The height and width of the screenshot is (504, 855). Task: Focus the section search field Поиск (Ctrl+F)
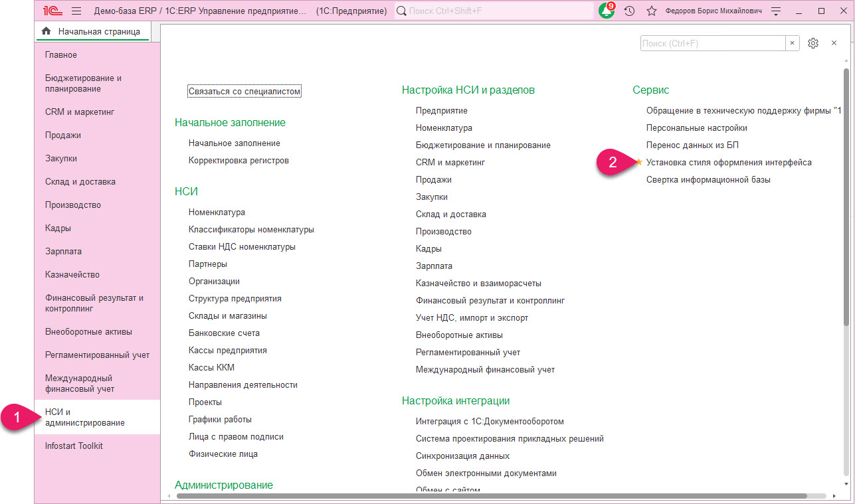pos(713,43)
